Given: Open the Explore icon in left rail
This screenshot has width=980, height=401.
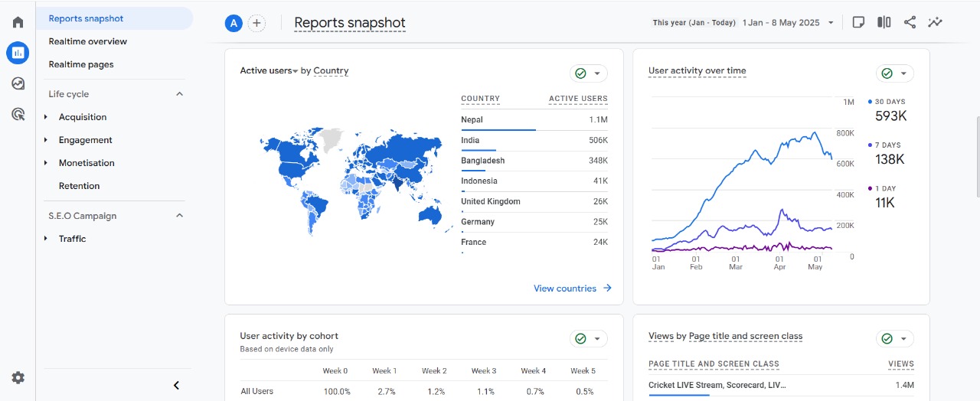Looking at the screenshot, I should tap(18, 83).
